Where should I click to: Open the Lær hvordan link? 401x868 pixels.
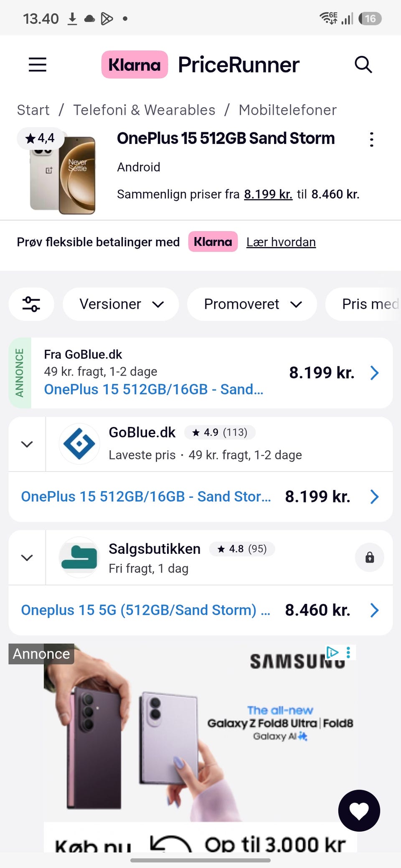coord(281,242)
